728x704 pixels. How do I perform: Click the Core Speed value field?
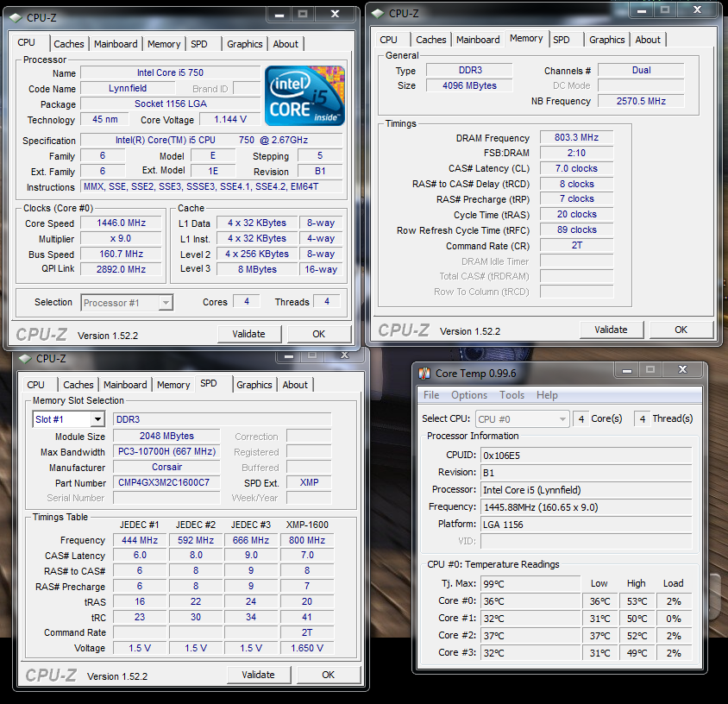(x=120, y=223)
